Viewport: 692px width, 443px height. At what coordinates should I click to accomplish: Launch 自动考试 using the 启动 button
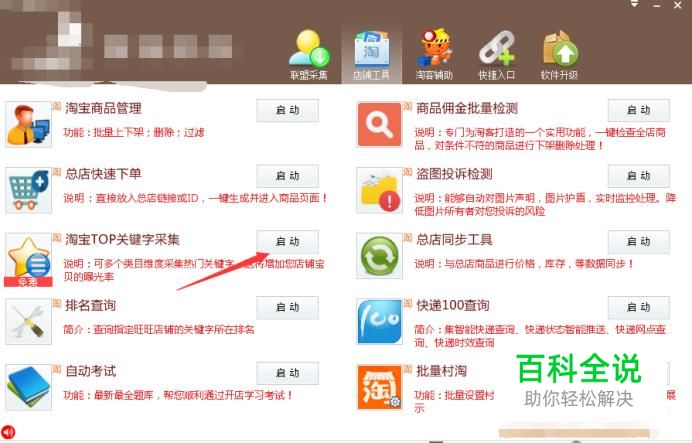point(288,373)
